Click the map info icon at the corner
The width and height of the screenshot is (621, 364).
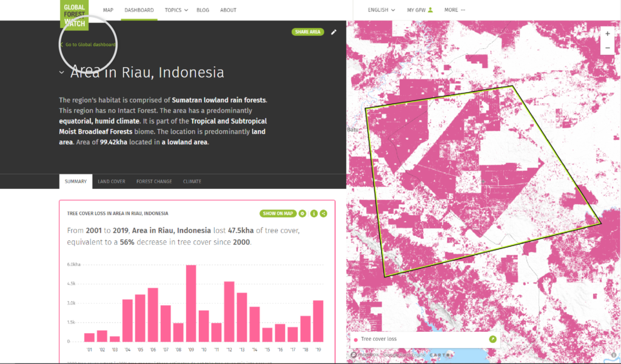[614, 355]
